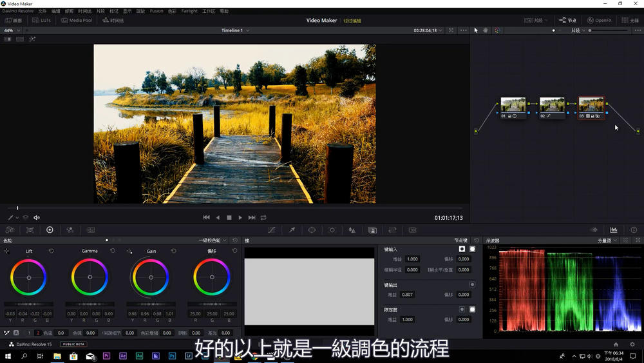The image size is (644, 363).
Task: Open the Fusion menu
Action: point(156,11)
